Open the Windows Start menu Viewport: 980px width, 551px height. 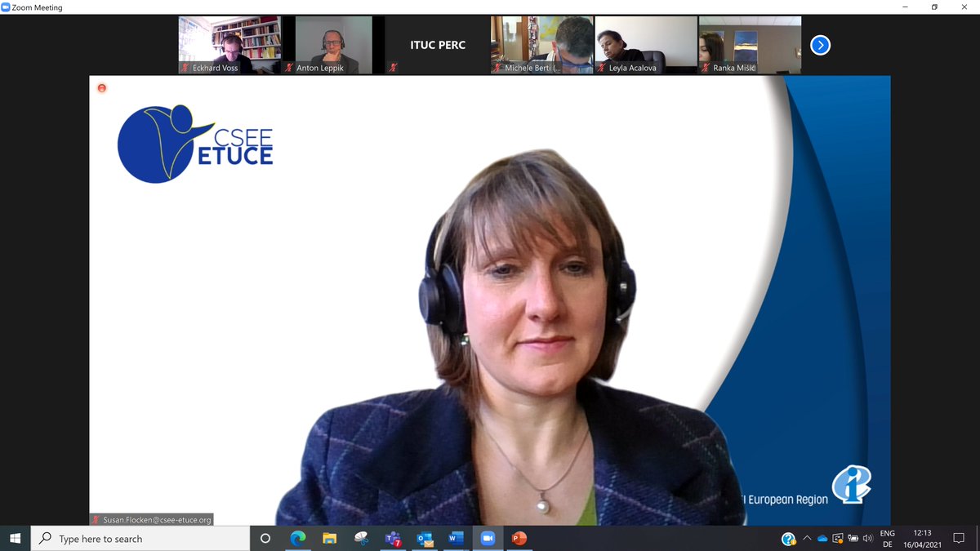coord(16,538)
